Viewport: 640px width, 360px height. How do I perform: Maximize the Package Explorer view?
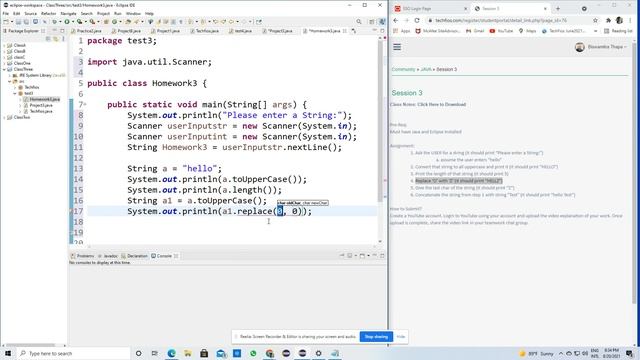(x=62, y=31)
